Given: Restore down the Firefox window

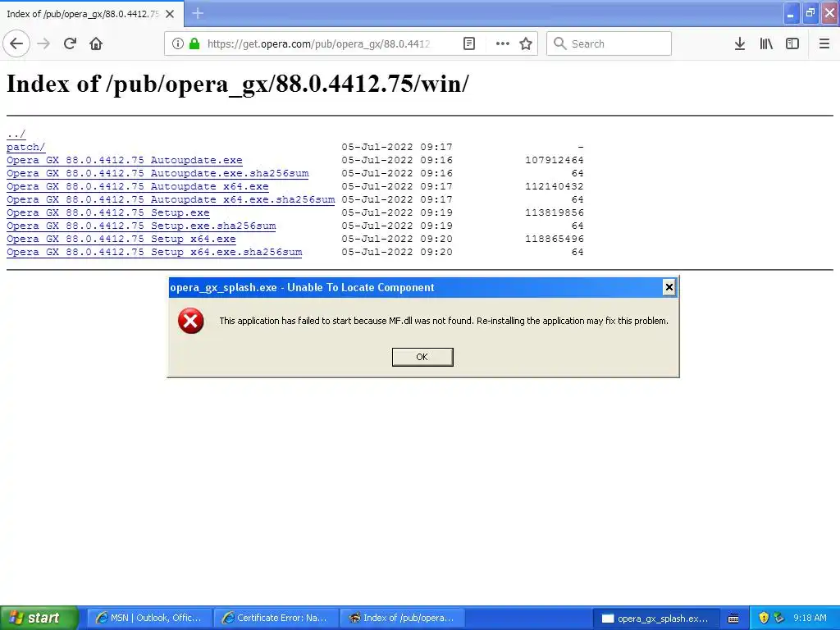Looking at the screenshot, I should pyautogui.click(x=810, y=13).
